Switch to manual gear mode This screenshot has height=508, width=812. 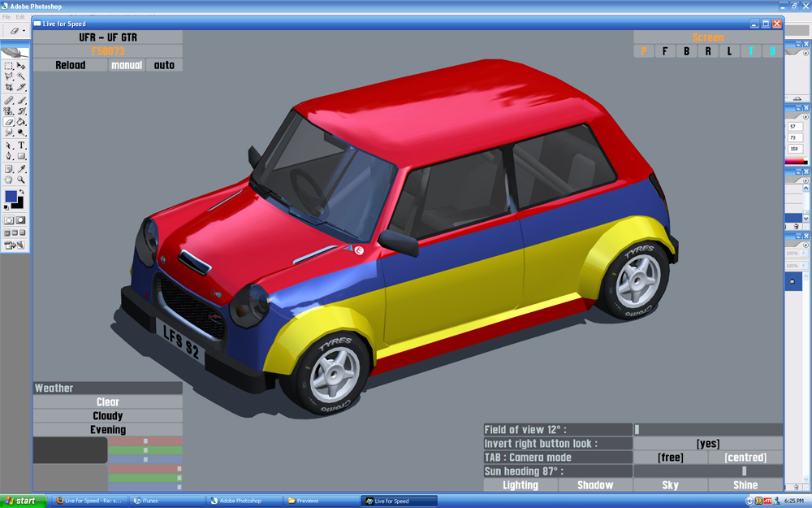127,65
